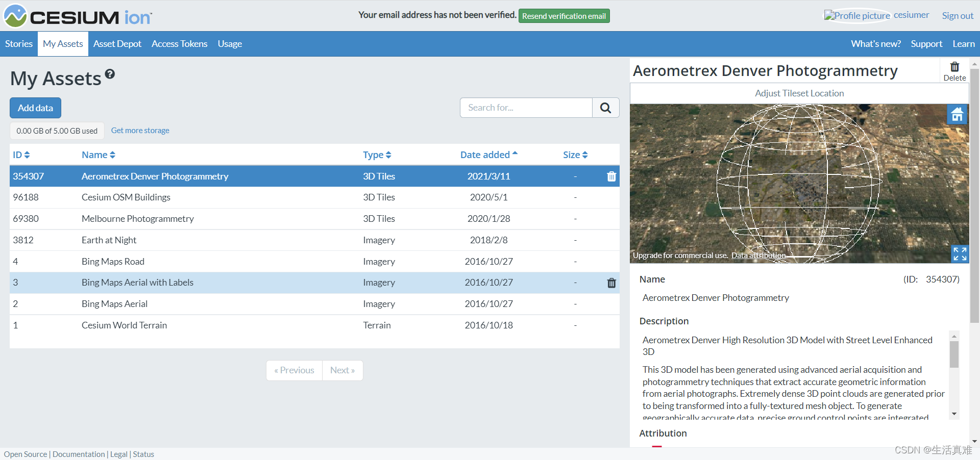This screenshot has height=460, width=980.
Task: Open the Status footer link
Action: pyautogui.click(x=143, y=454)
